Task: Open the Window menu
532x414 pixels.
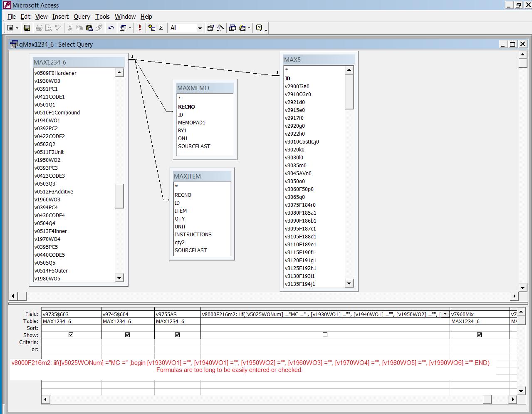Action: pyautogui.click(x=125, y=17)
